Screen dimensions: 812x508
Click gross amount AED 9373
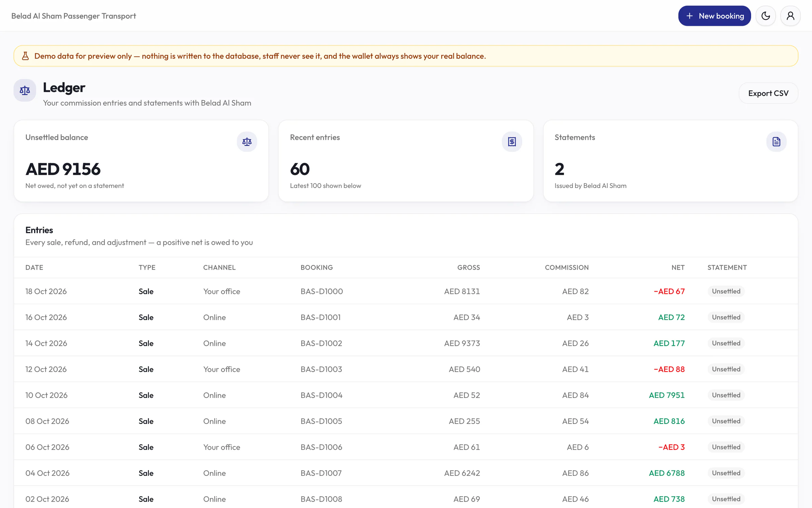462,343
